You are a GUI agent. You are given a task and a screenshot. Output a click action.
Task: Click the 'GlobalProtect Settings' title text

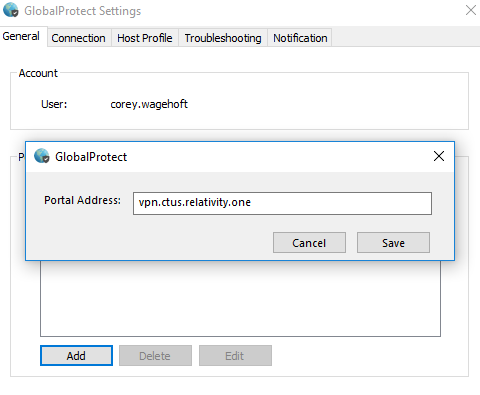click(83, 11)
